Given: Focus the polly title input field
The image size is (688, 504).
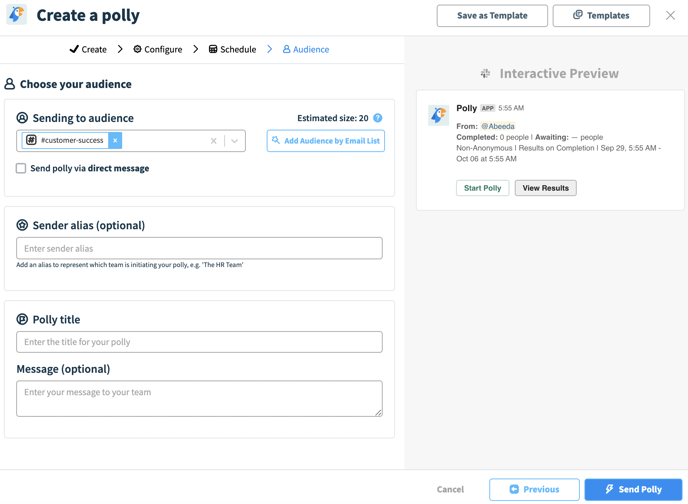Looking at the screenshot, I should [x=199, y=342].
